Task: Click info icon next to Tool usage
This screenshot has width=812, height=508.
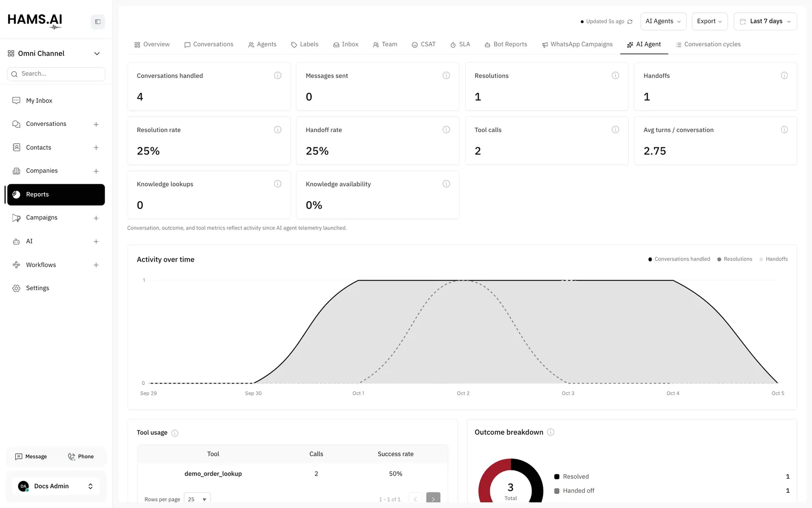Action: point(175,433)
